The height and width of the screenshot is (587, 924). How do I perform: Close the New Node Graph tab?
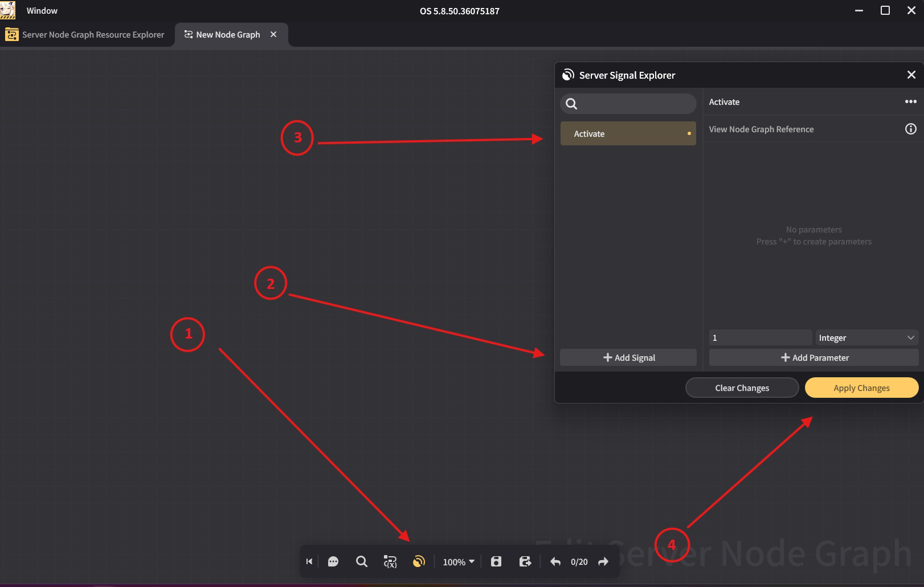(x=273, y=34)
